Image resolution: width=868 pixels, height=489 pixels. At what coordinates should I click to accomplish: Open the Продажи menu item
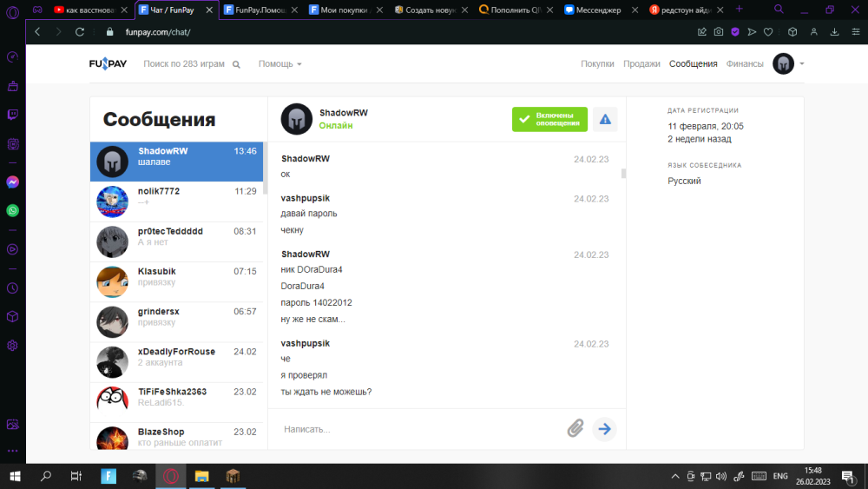click(641, 63)
